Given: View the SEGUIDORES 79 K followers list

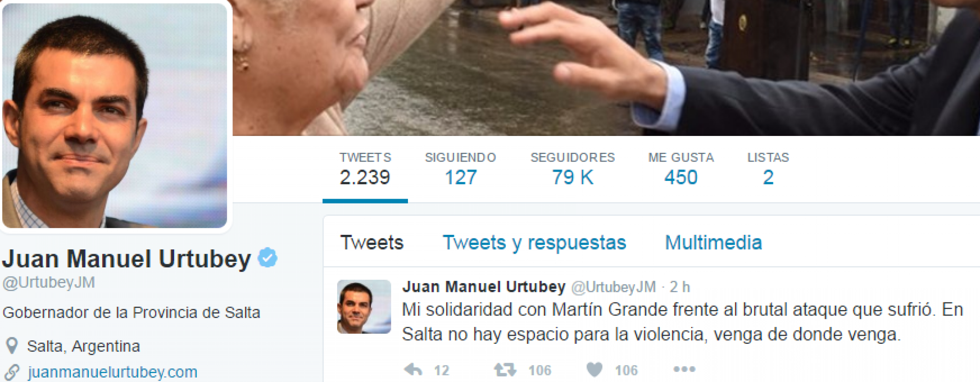Looking at the screenshot, I should click(x=572, y=169).
